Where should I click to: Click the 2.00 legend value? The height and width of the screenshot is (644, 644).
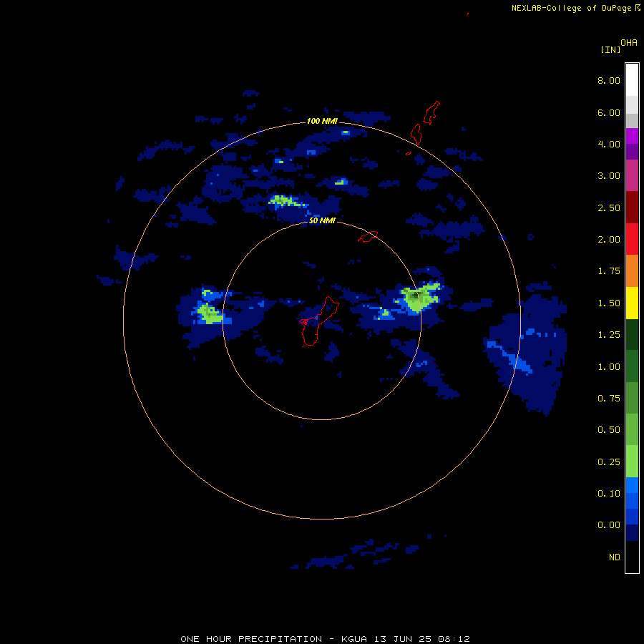click(609, 240)
